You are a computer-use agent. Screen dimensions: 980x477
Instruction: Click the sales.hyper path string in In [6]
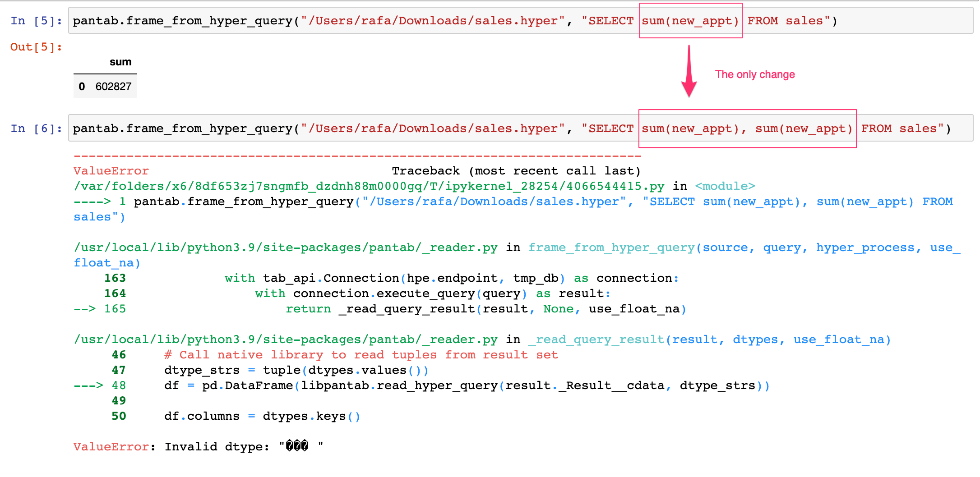[433, 128]
